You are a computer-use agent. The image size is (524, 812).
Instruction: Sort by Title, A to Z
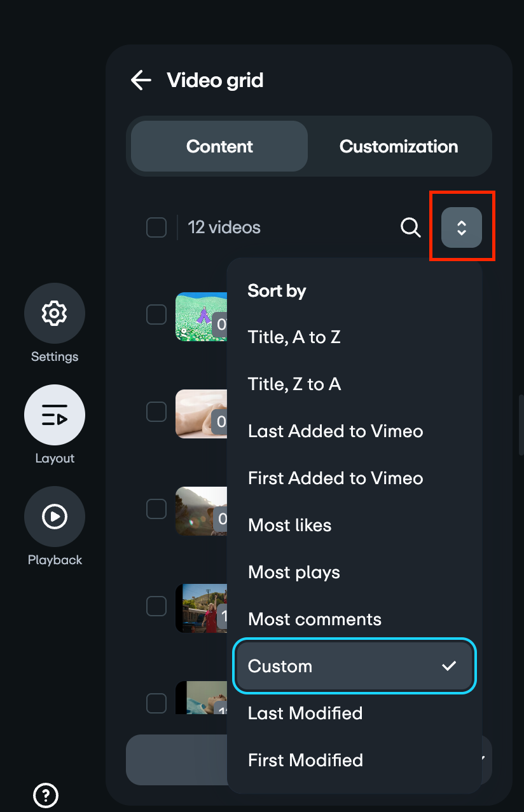(x=294, y=337)
